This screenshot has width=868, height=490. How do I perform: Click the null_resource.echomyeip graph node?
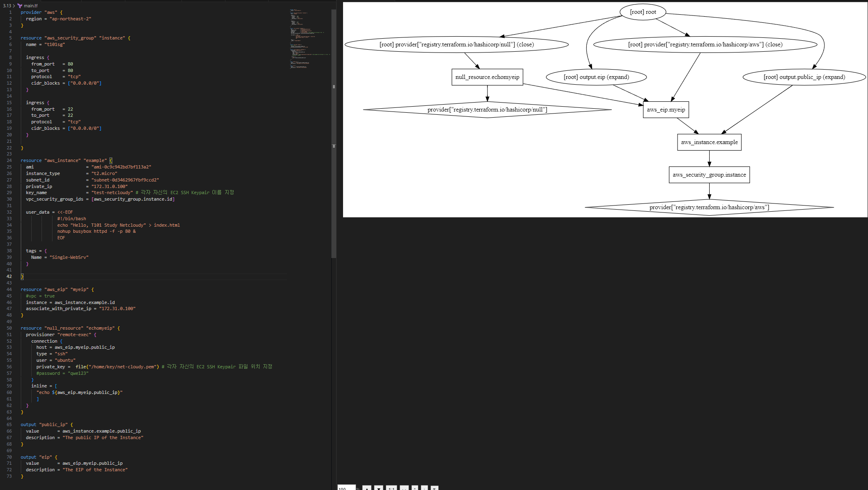click(487, 77)
